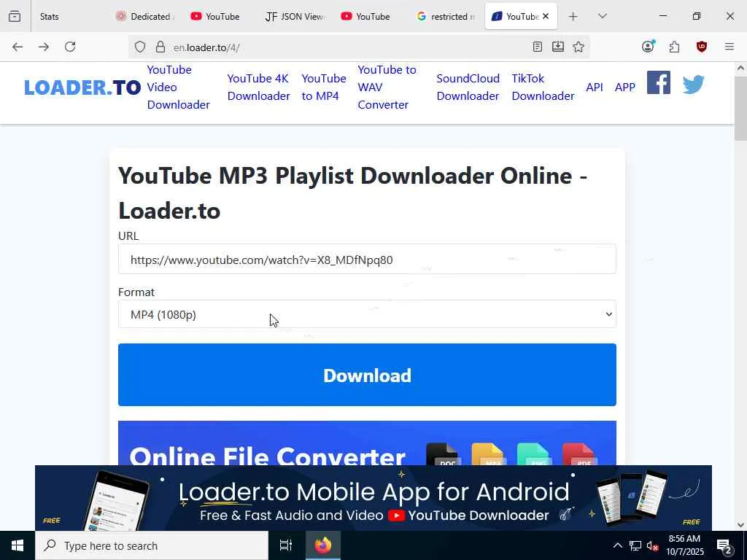This screenshot has width=747, height=560.
Task: Show hidden system tray icons
Action: (x=617, y=545)
